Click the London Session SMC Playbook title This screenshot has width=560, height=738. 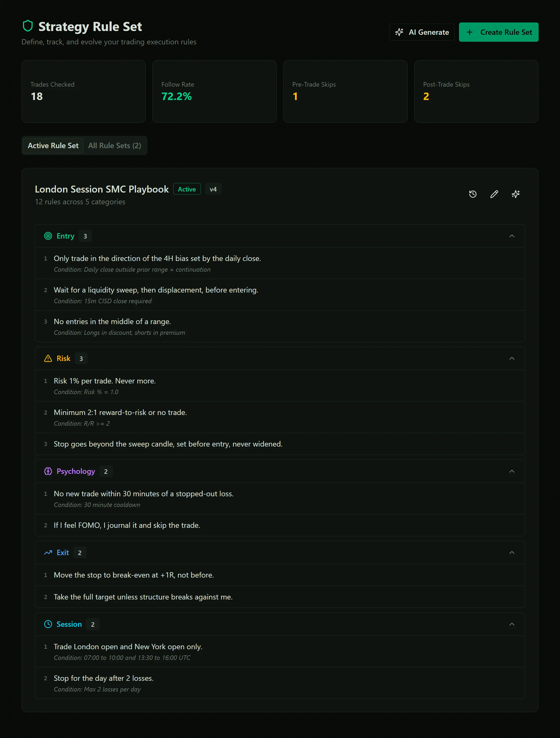pos(102,189)
